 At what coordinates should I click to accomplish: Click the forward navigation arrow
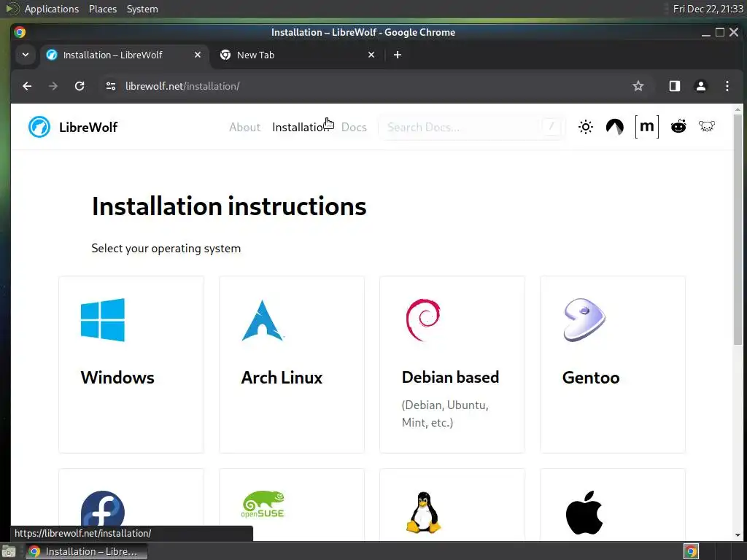(x=53, y=86)
